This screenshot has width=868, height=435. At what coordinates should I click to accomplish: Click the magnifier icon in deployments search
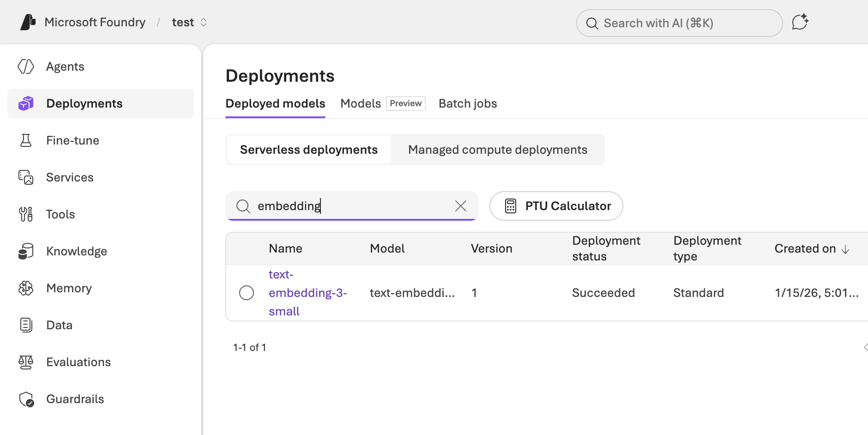point(243,206)
